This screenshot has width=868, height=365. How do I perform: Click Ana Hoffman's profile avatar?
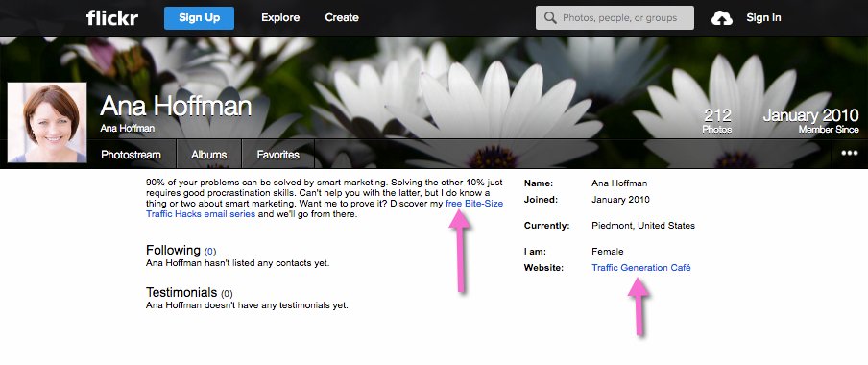[x=47, y=122]
